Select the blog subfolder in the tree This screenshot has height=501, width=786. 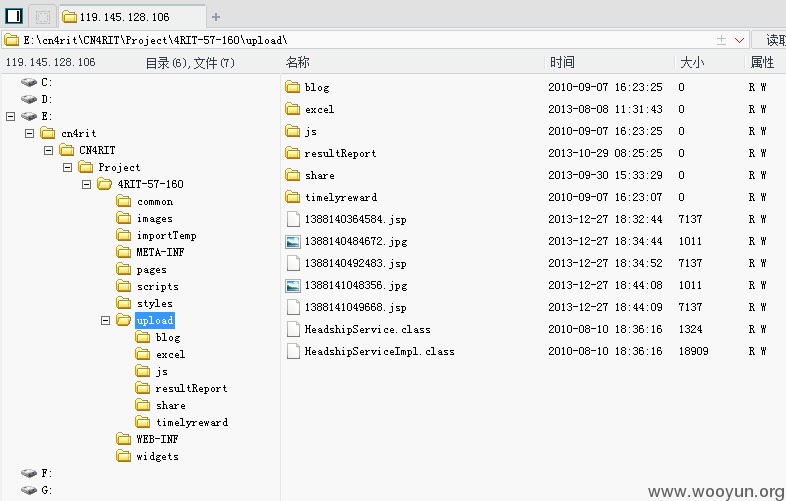coord(168,338)
